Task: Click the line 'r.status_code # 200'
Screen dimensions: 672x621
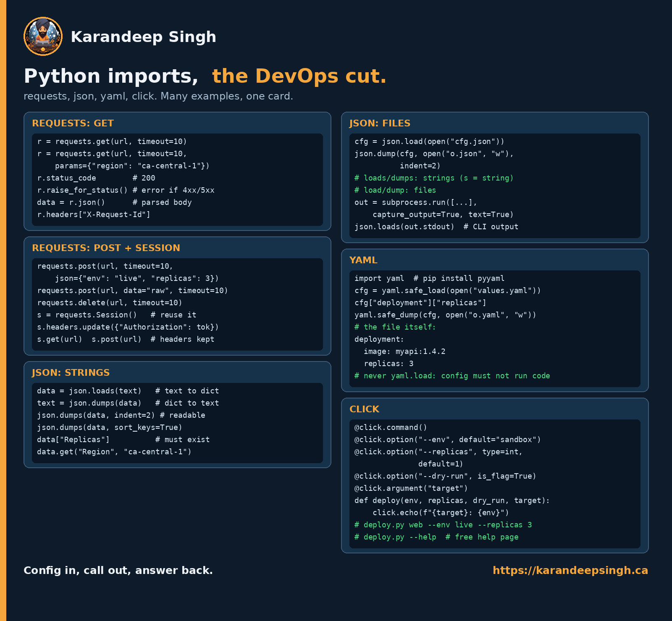Action: coord(96,178)
